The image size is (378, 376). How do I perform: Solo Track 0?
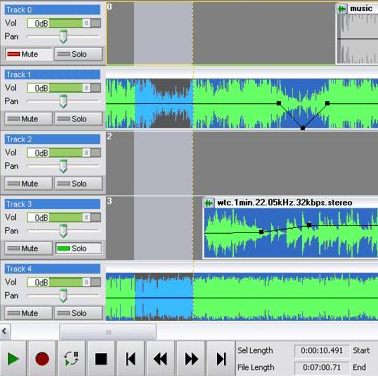click(x=78, y=54)
